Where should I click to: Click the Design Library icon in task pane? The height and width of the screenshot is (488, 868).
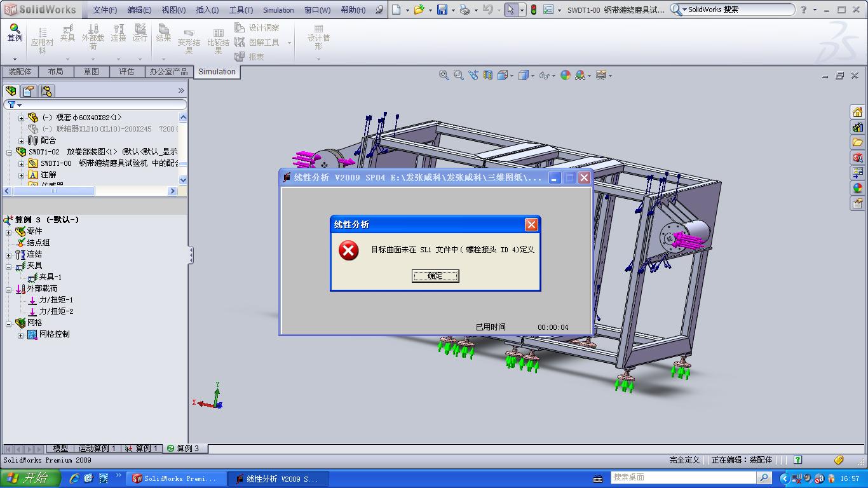tap(858, 127)
